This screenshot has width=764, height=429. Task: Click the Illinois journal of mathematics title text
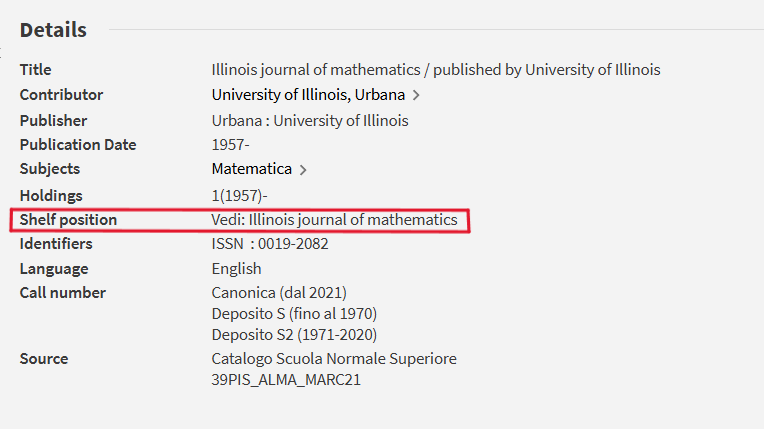tap(435, 70)
